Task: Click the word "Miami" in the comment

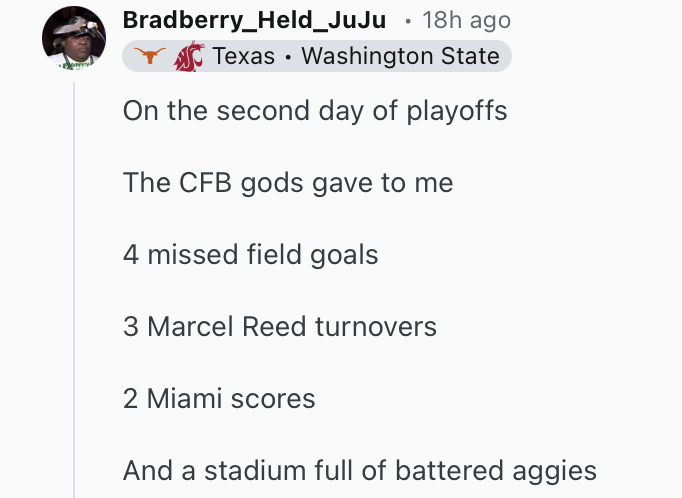Action: tap(185, 398)
